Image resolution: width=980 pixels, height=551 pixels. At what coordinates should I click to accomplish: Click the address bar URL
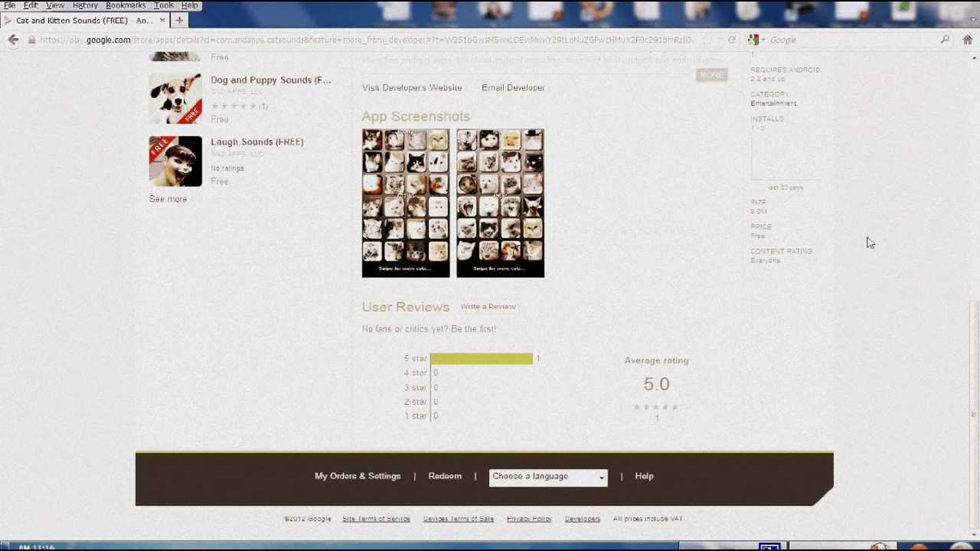[367, 39]
